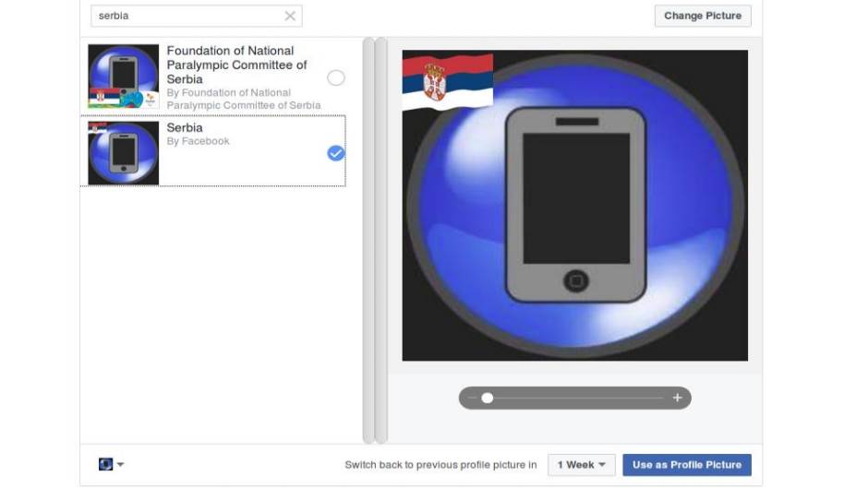The height and width of the screenshot is (488, 868).
Task: Click the zoom out minus icon
Action: (x=473, y=398)
